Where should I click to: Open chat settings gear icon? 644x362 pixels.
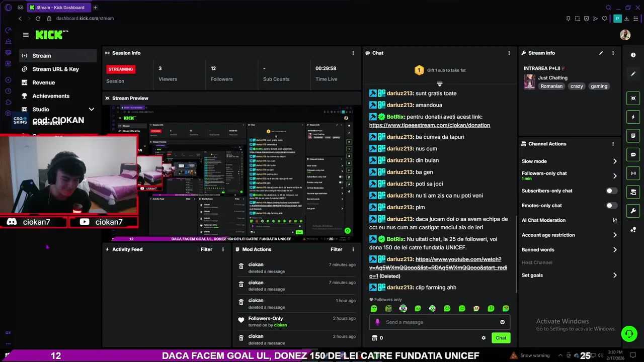(484, 338)
